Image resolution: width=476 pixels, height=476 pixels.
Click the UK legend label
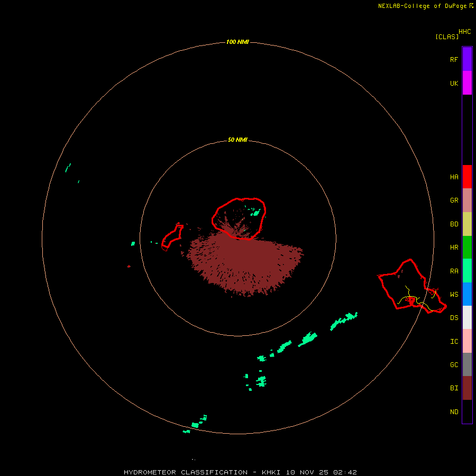454,83
